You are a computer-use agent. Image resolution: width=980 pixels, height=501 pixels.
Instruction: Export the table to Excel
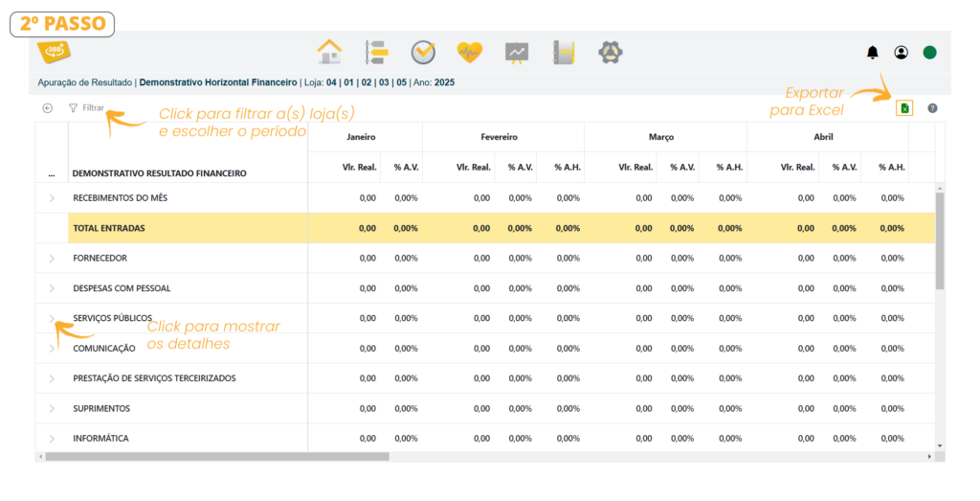click(904, 108)
